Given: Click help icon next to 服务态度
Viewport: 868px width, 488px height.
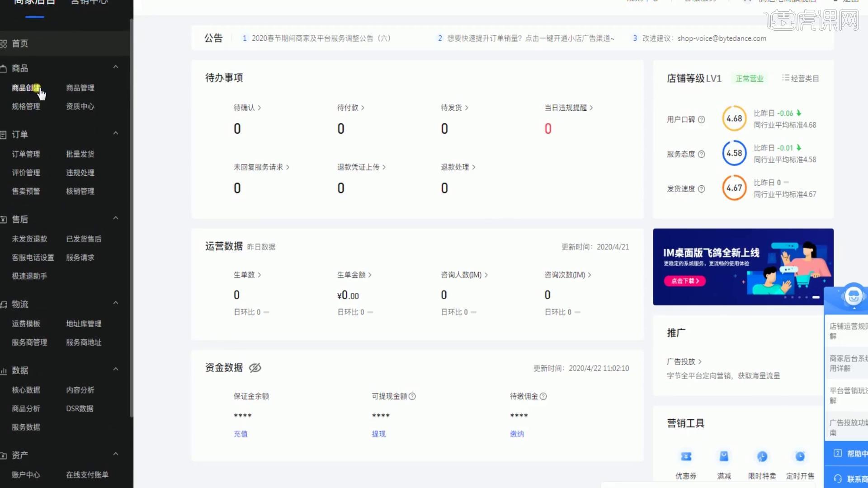Looking at the screenshot, I should 701,155.
